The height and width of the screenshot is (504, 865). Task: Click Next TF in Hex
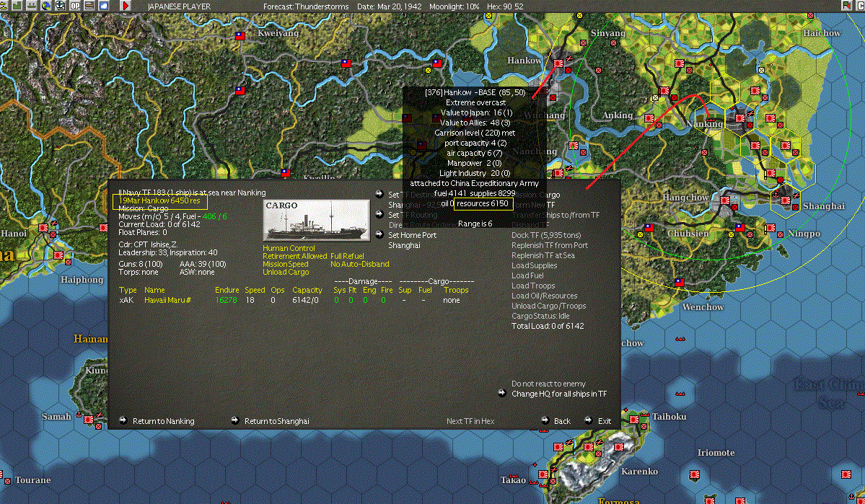(x=470, y=421)
